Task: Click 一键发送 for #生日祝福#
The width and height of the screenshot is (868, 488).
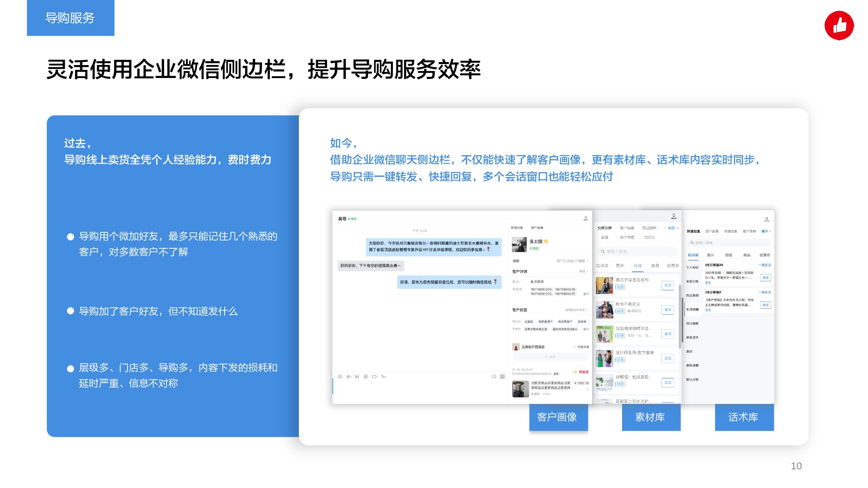Action: tap(765, 292)
